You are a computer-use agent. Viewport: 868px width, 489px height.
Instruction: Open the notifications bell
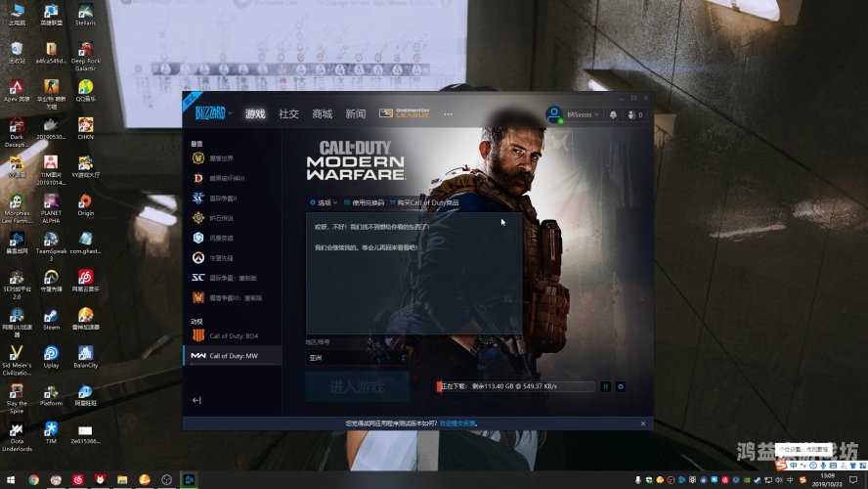(613, 114)
